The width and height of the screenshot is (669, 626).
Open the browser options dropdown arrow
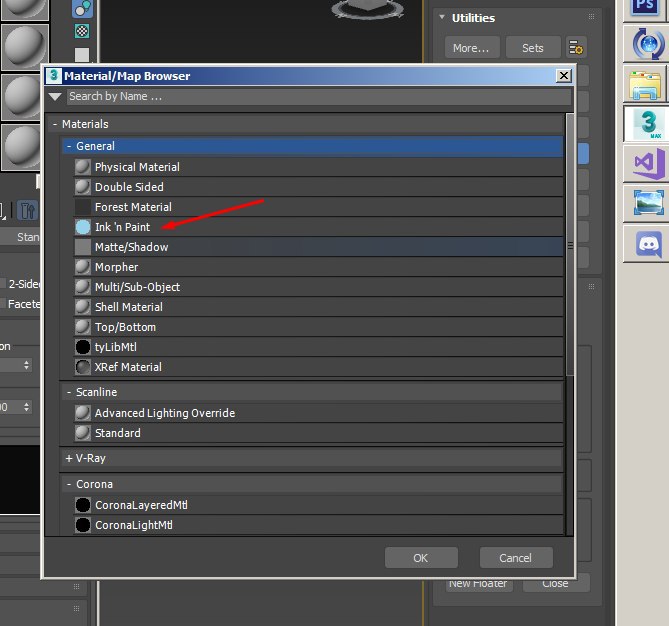(x=55, y=97)
